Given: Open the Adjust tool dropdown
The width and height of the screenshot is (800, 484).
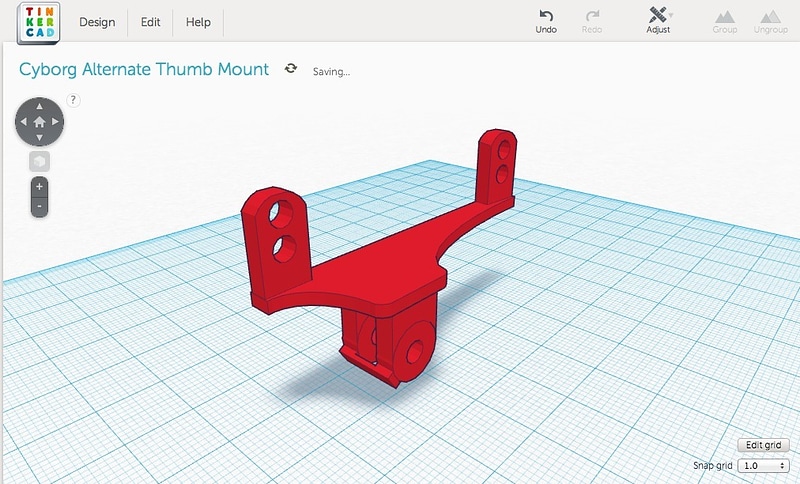Looking at the screenshot, I should tap(659, 21).
